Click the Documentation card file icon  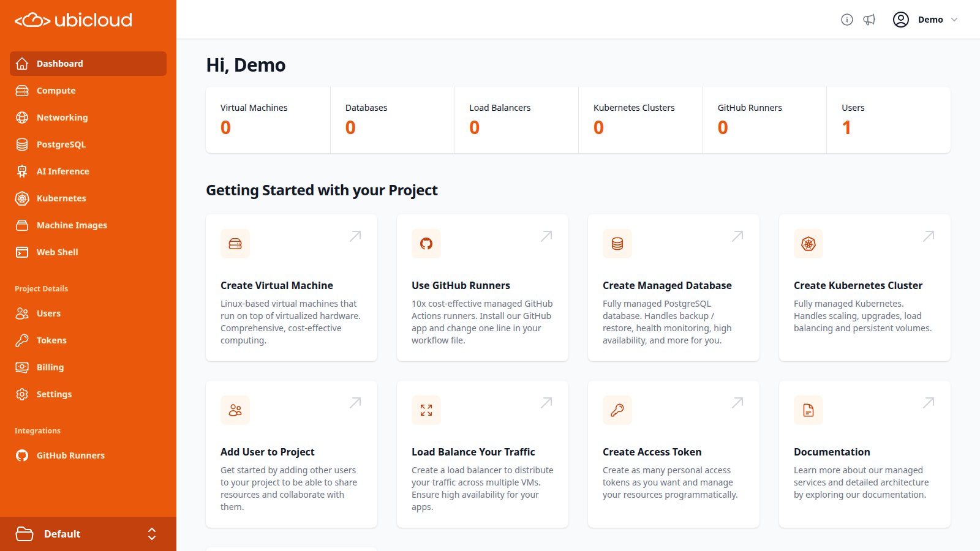809,410
